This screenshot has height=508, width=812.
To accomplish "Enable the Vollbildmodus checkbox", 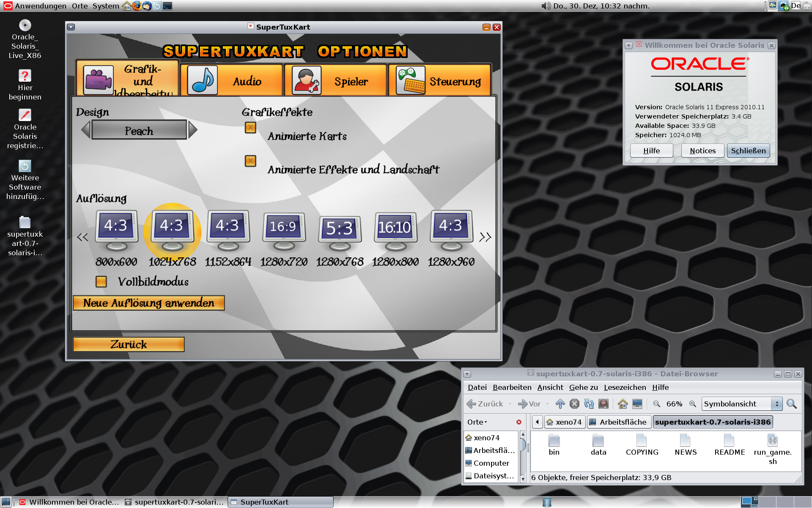I will click(101, 282).
